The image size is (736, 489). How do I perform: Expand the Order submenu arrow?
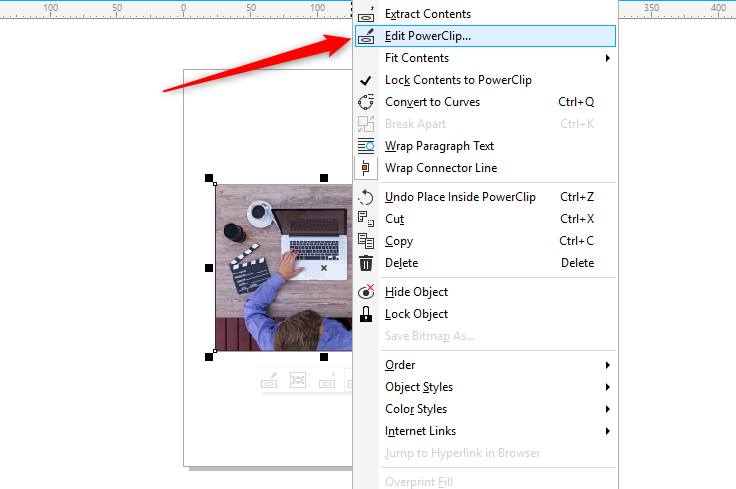tap(608, 365)
